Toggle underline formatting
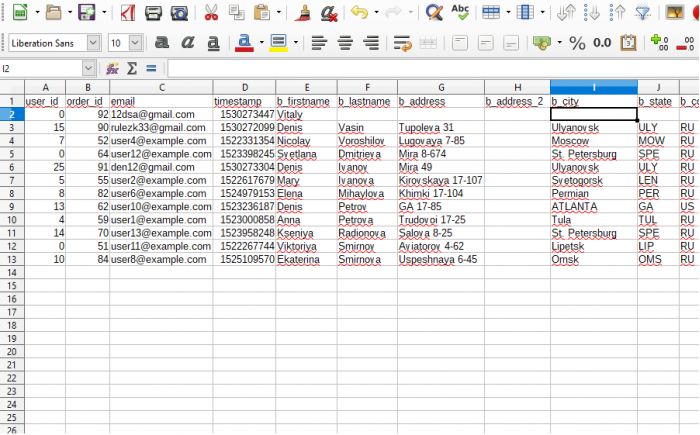 [x=213, y=43]
